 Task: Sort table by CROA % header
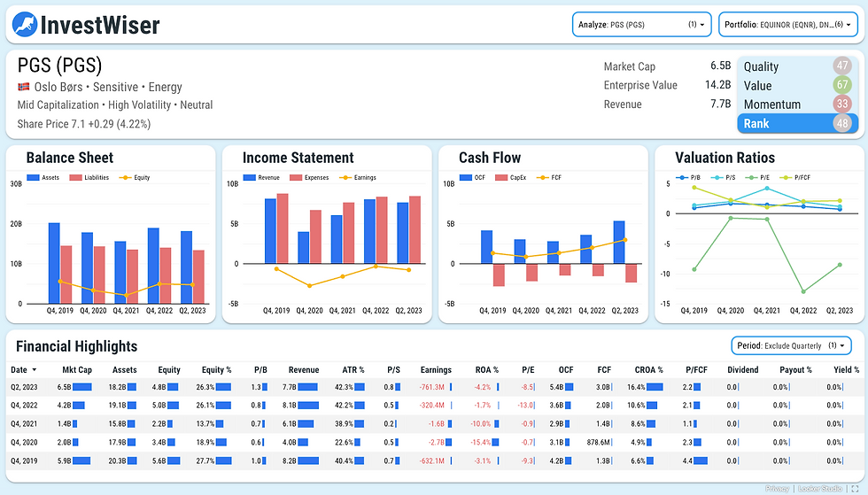648,370
